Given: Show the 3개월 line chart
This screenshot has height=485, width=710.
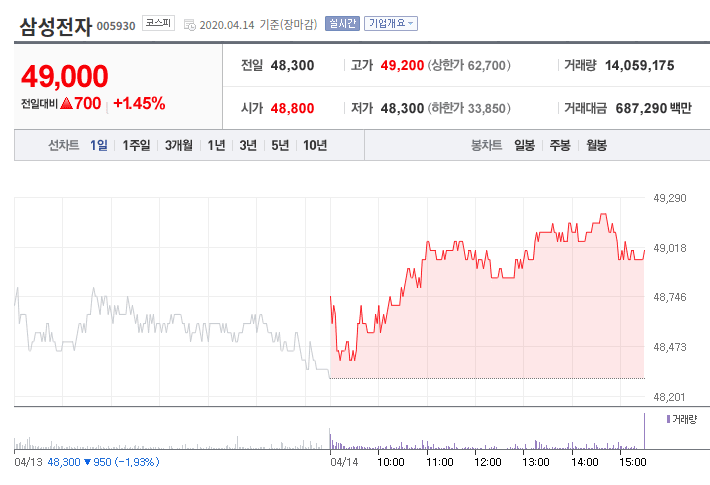Looking at the screenshot, I should [179, 145].
